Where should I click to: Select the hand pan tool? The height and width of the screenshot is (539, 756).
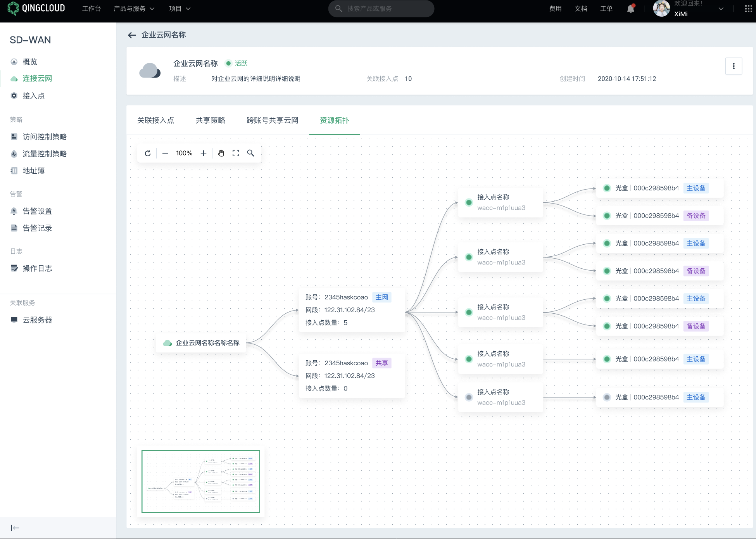pos(221,153)
